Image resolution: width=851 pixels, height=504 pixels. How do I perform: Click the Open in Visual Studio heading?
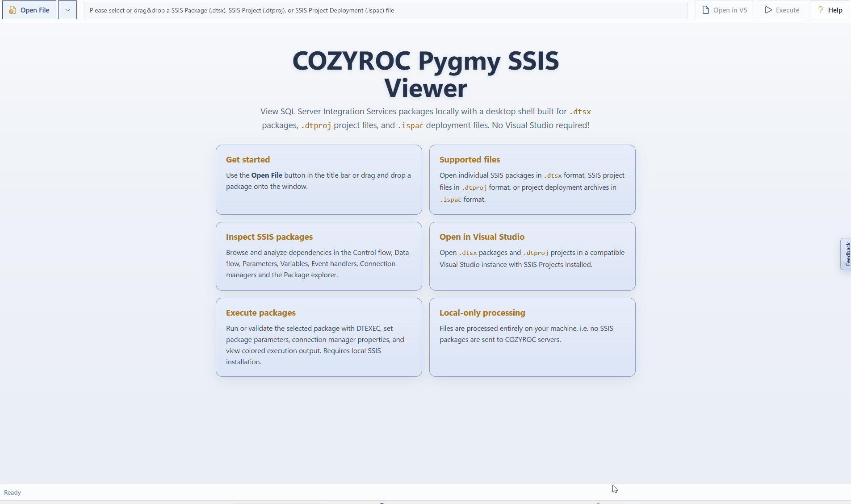click(482, 237)
